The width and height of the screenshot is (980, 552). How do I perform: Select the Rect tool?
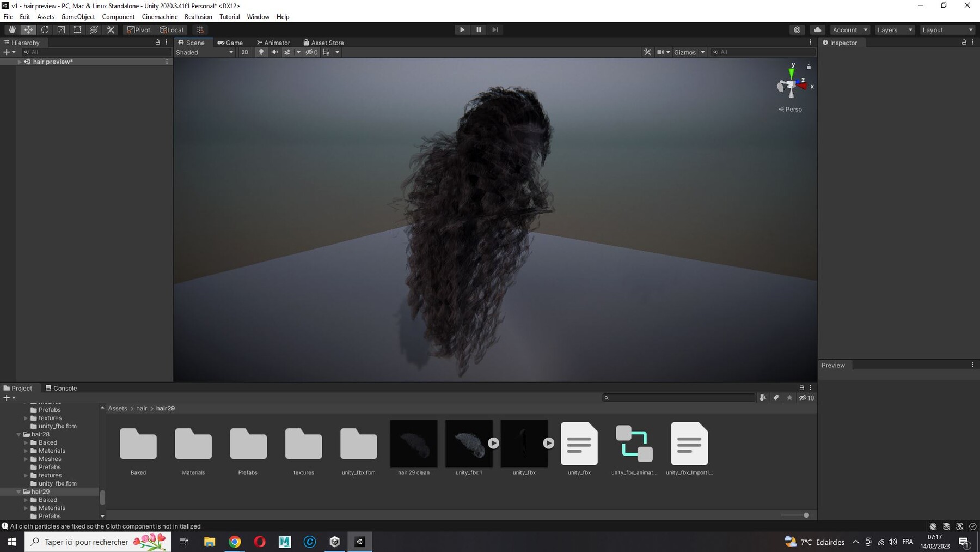pos(77,30)
